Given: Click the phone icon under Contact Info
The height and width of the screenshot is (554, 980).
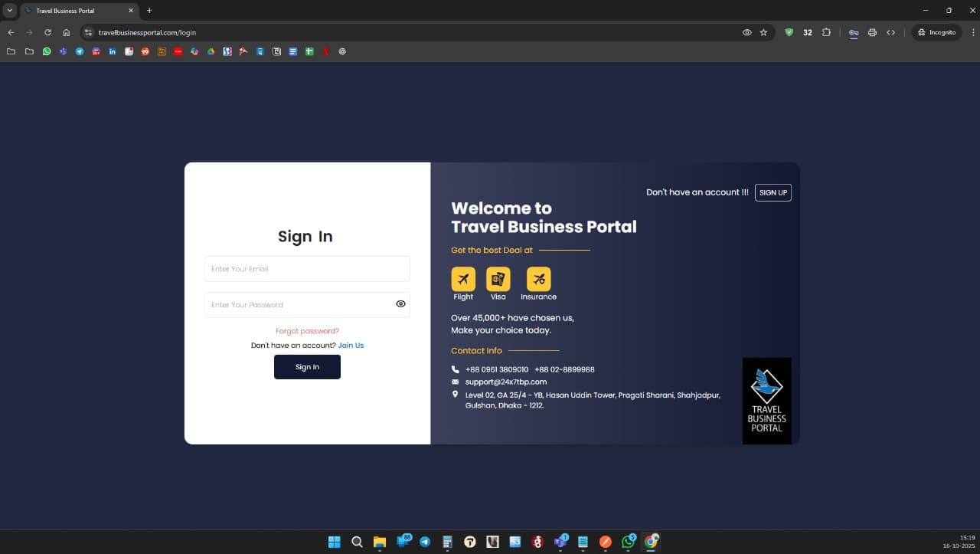Looking at the screenshot, I should tap(455, 369).
